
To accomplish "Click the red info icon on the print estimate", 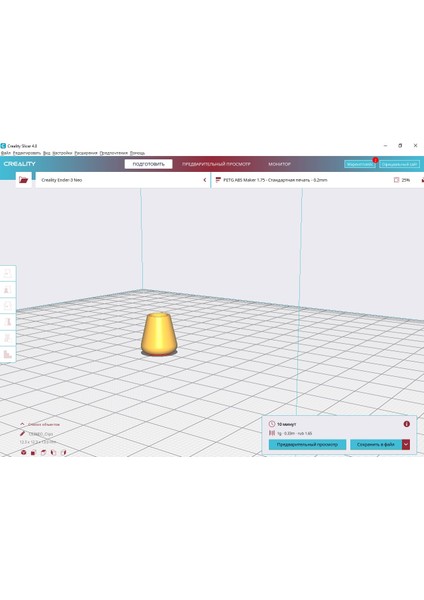I will 407,424.
